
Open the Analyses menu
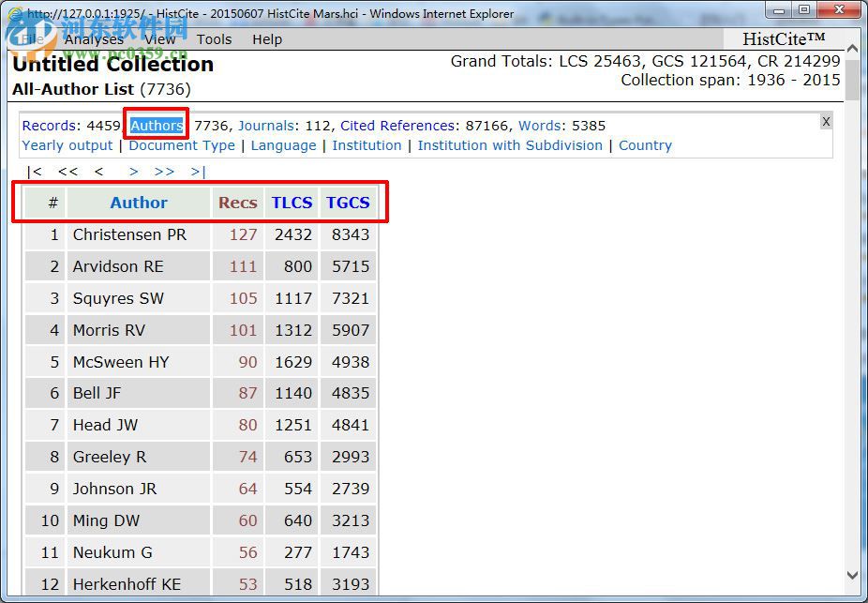tap(94, 39)
